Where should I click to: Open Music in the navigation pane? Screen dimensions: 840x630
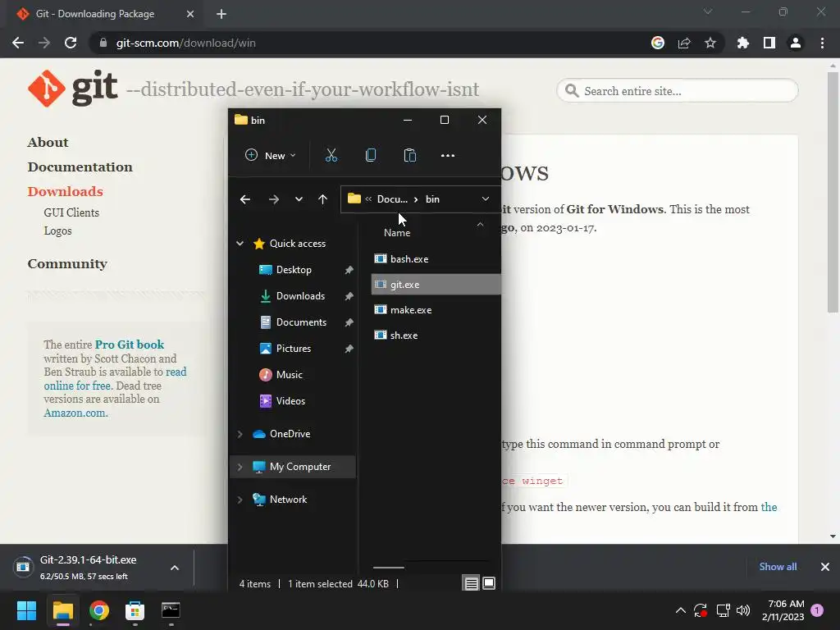pyautogui.click(x=290, y=374)
